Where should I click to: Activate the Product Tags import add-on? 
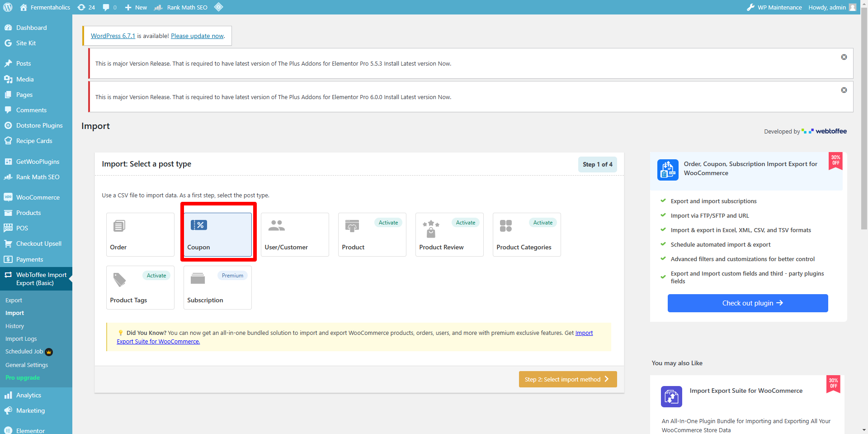pos(156,276)
